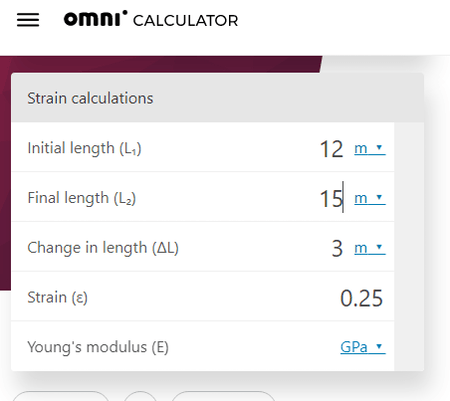Click the leftmost pill button below the calculator
The height and width of the screenshot is (401, 450).
61,397
